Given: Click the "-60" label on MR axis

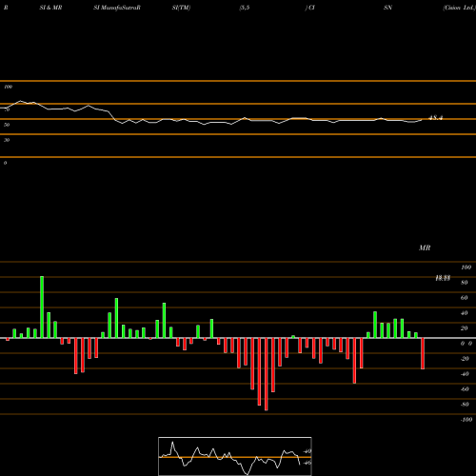Looking at the screenshot, I should [x=465, y=389].
